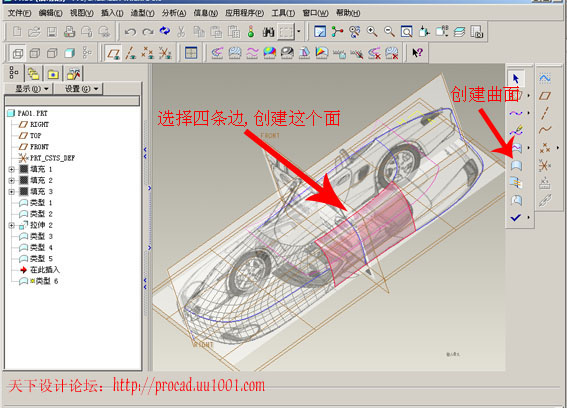Open the 视图(V) menu

(x=81, y=13)
